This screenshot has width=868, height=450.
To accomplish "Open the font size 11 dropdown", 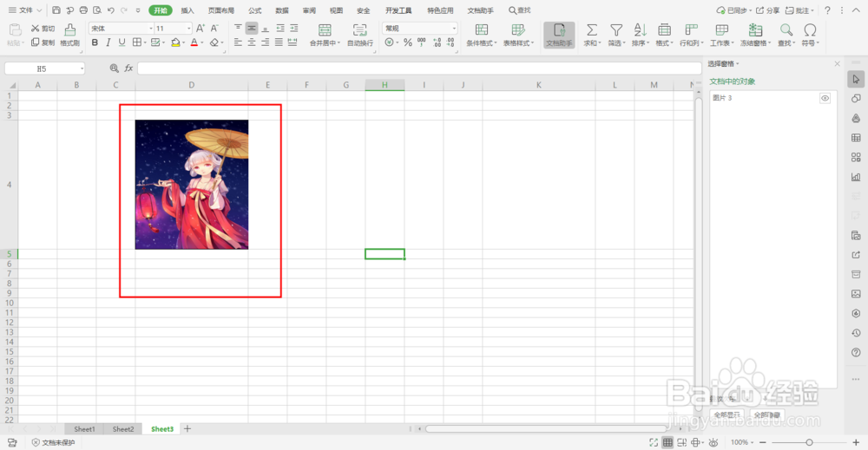I will click(x=188, y=29).
